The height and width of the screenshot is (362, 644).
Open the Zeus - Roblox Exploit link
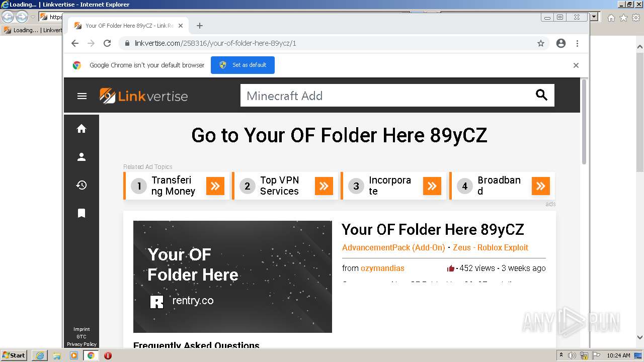coord(491,247)
